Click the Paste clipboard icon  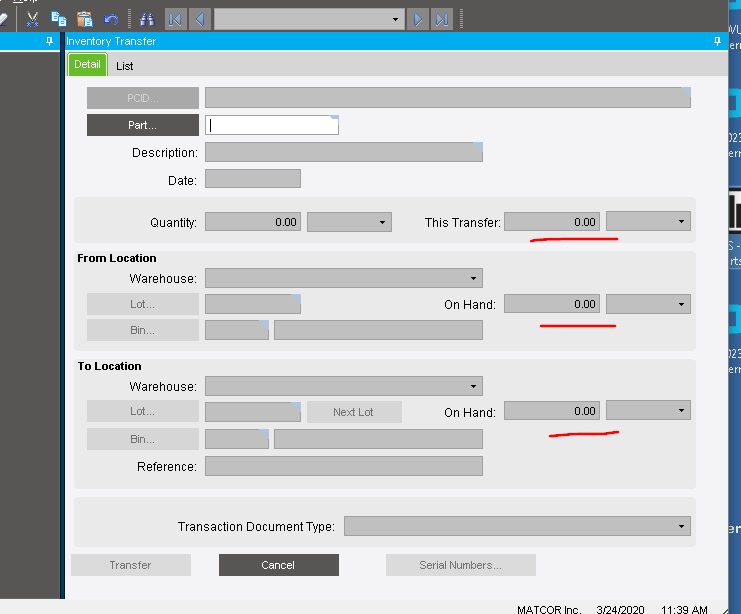coord(85,19)
